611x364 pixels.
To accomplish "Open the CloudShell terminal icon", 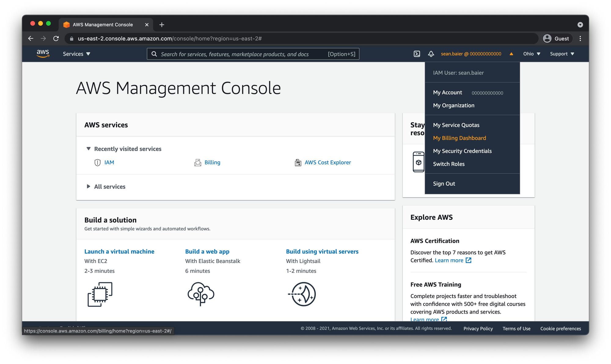I will [417, 54].
